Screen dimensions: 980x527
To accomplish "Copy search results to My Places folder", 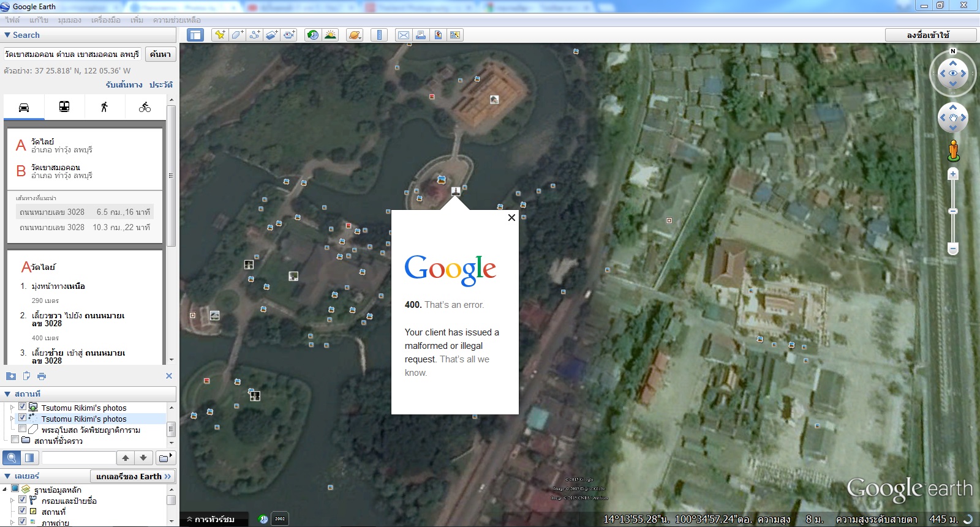I will pyautogui.click(x=11, y=376).
